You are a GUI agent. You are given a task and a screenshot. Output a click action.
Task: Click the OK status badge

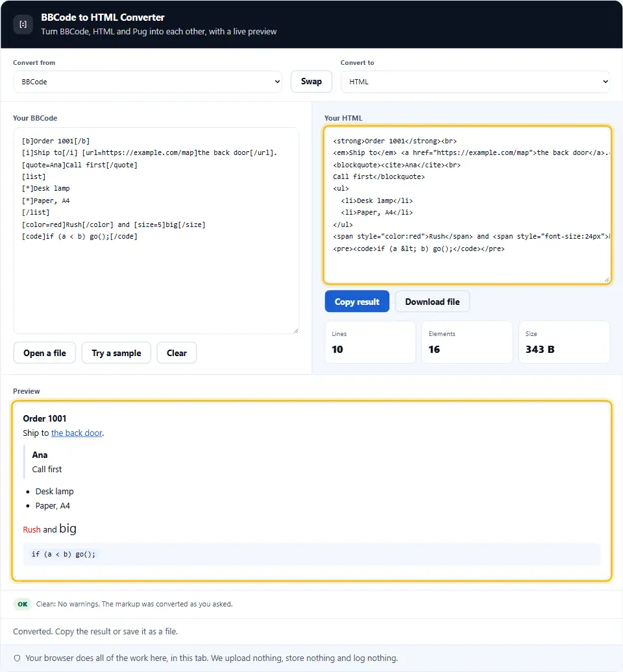[23, 604]
